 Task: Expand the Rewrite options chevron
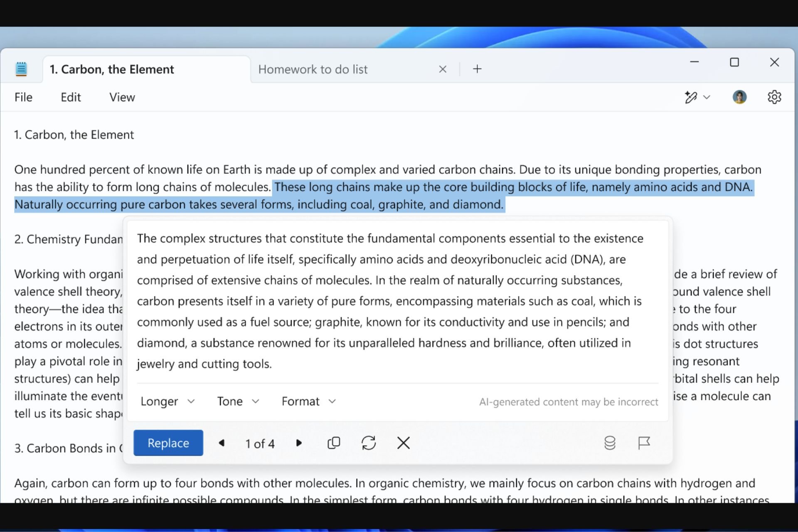click(707, 97)
